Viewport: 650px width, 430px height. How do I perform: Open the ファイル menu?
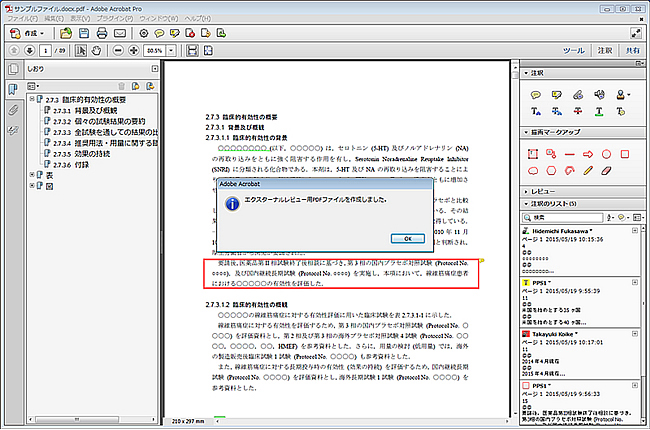point(23,19)
